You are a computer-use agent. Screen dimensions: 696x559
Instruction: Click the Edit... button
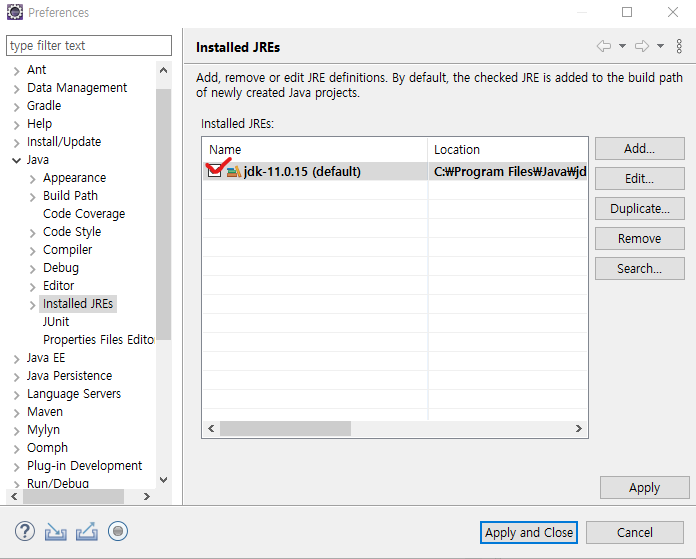(640, 178)
